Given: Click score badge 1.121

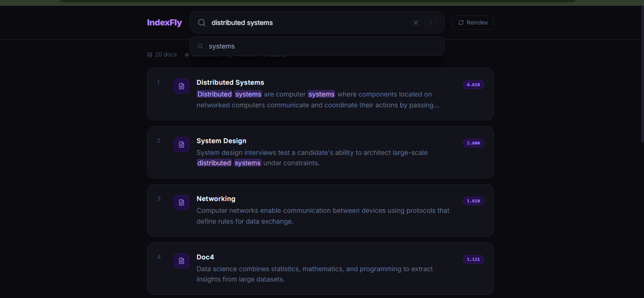Looking at the screenshot, I should [x=473, y=259].
